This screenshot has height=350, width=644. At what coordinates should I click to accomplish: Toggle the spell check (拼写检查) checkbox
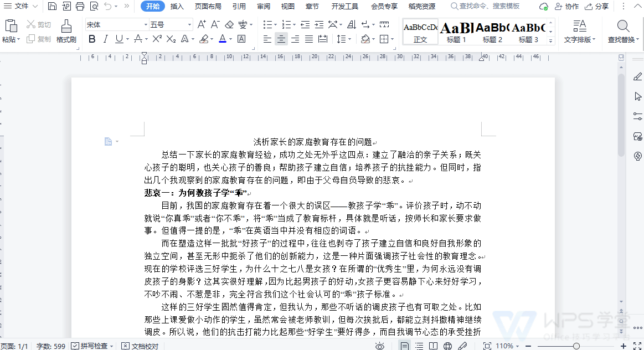point(75,346)
